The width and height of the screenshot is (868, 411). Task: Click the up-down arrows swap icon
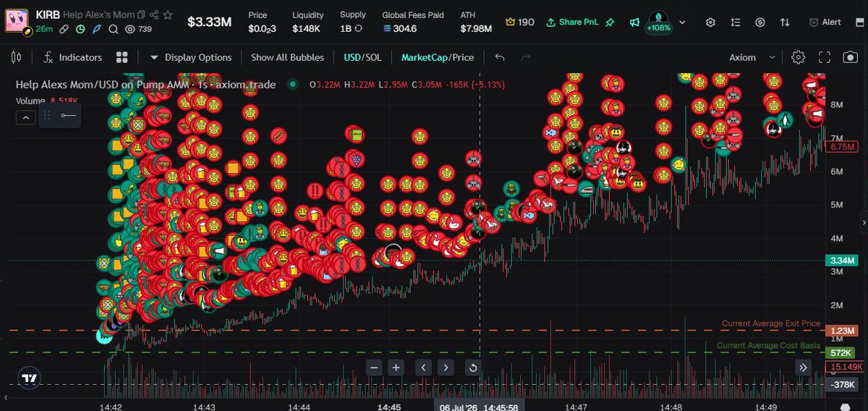(785, 22)
